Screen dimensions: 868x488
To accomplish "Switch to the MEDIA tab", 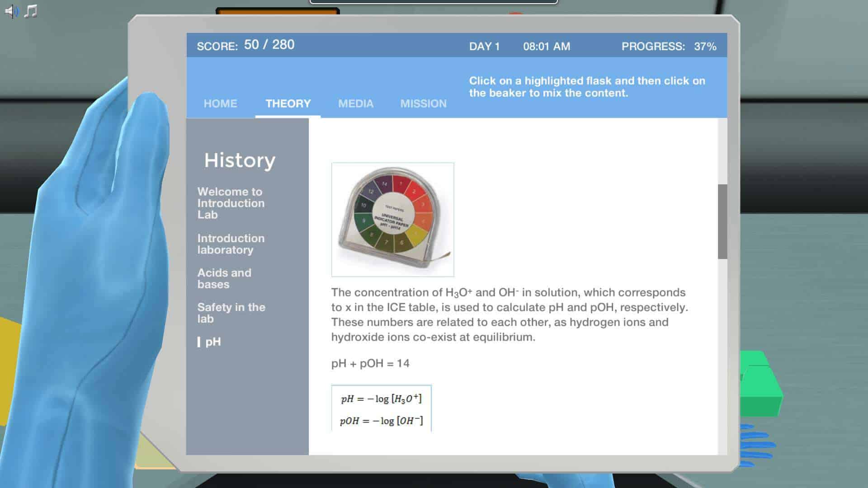I will click(x=356, y=103).
